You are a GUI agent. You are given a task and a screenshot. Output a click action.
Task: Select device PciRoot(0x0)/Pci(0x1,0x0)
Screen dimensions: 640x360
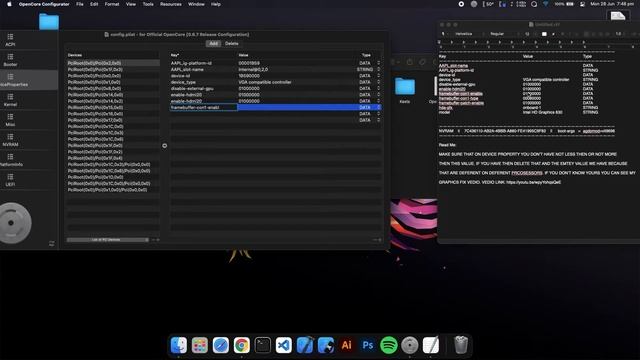113,82
